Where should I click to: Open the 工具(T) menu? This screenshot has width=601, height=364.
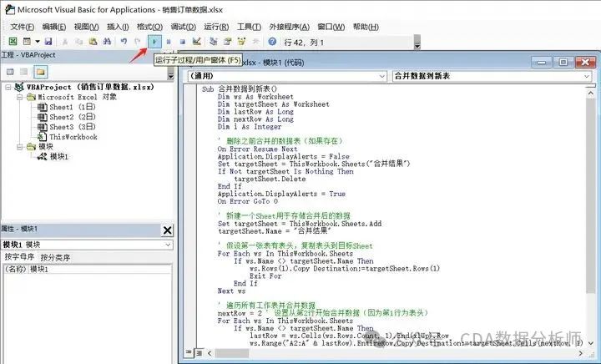coord(249,27)
